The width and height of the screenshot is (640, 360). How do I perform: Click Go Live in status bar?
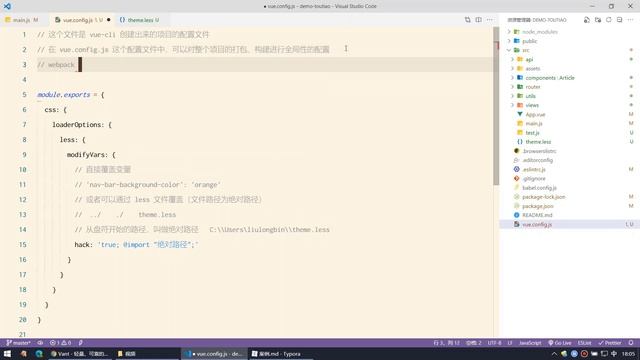click(560, 343)
